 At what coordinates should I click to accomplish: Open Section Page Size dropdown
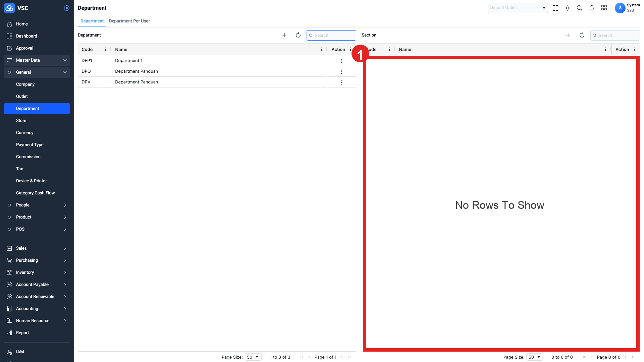(x=535, y=357)
